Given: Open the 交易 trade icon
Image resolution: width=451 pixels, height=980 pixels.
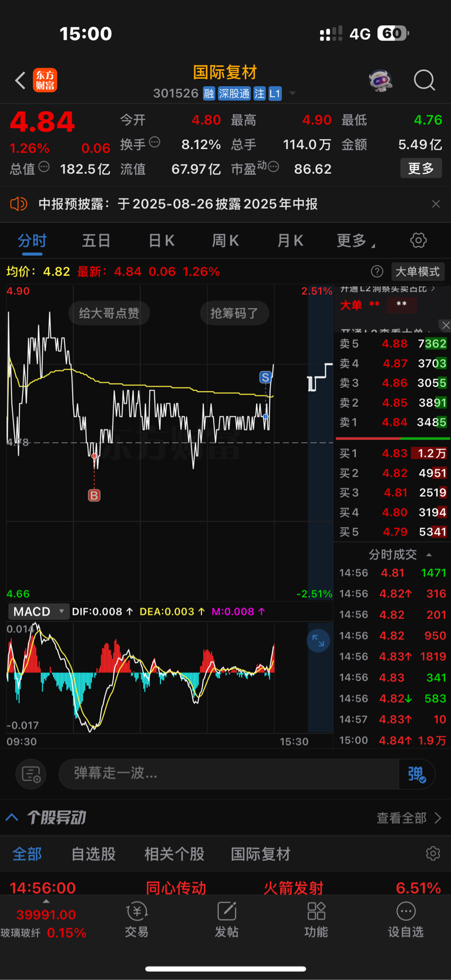Looking at the screenshot, I should pos(136,920).
